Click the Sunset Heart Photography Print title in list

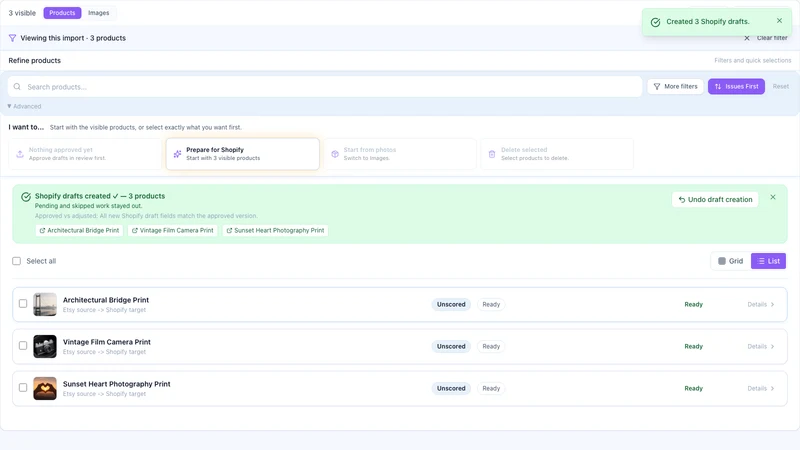click(x=116, y=384)
